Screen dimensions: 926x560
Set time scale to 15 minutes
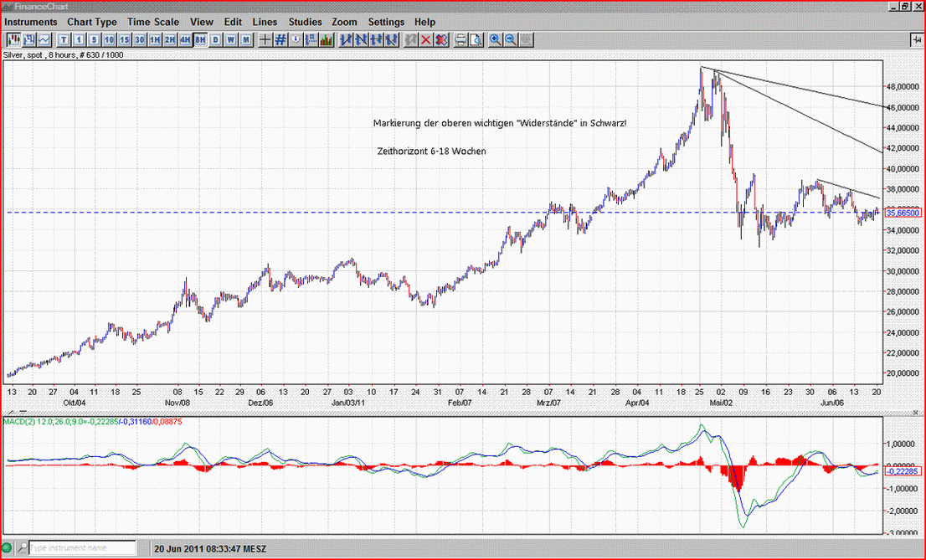125,40
